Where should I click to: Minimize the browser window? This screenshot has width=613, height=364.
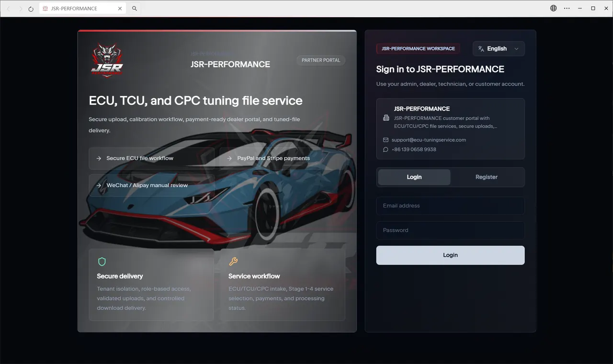(580, 8)
